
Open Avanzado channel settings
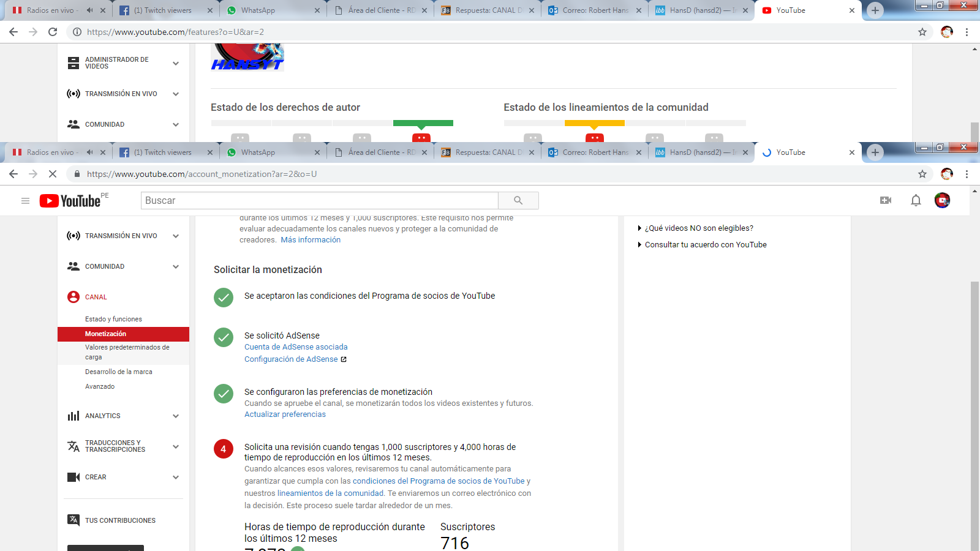tap(100, 386)
